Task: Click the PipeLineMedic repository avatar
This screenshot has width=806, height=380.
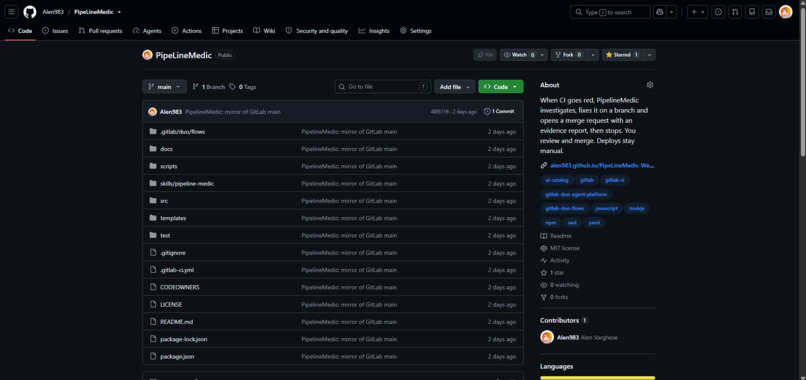Action: (x=148, y=55)
